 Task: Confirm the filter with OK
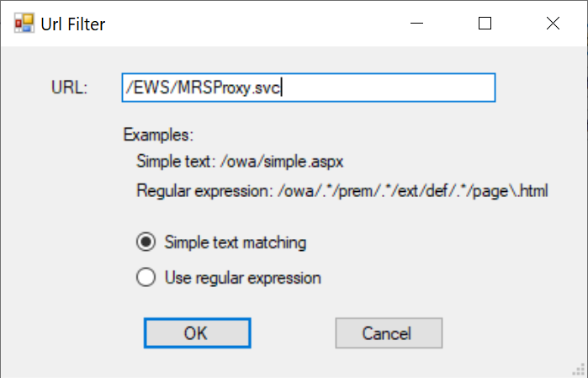(195, 333)
